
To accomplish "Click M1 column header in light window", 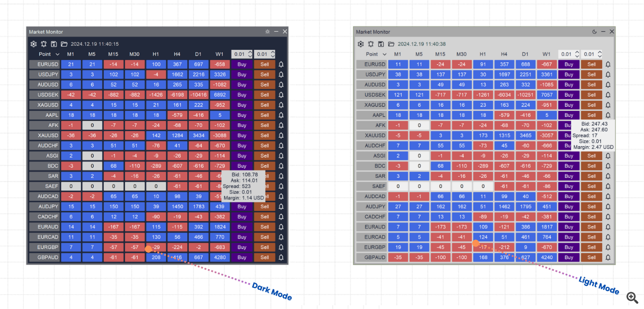I will click(x=398, y=54).
